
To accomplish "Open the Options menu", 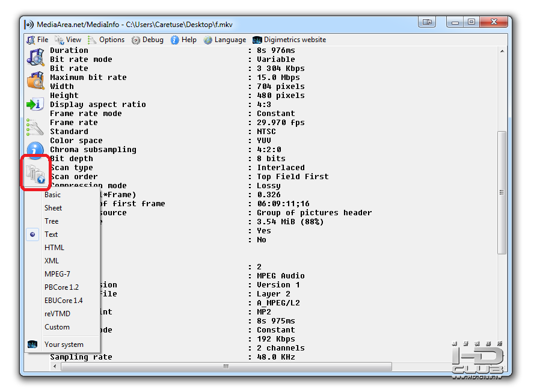I will click(x=106, y=40).
